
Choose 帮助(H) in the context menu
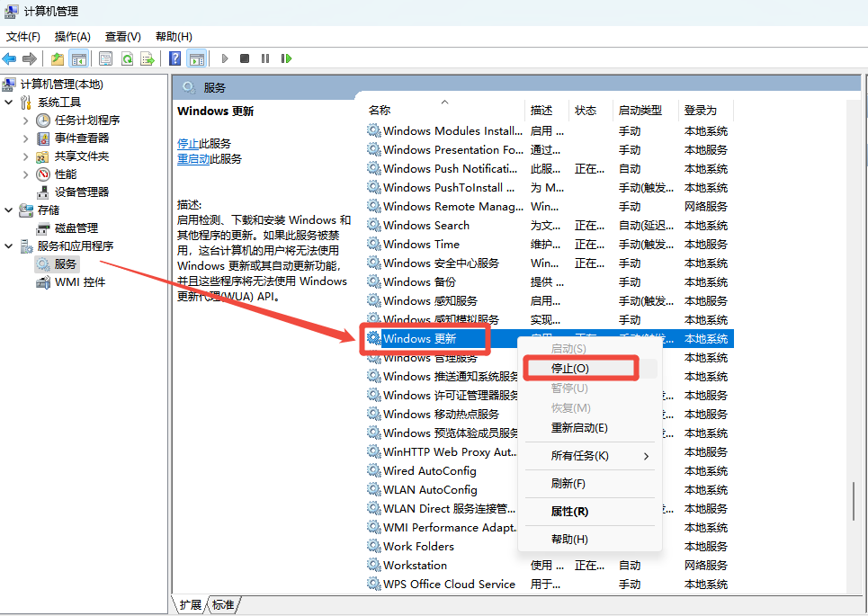click(589, 539)
